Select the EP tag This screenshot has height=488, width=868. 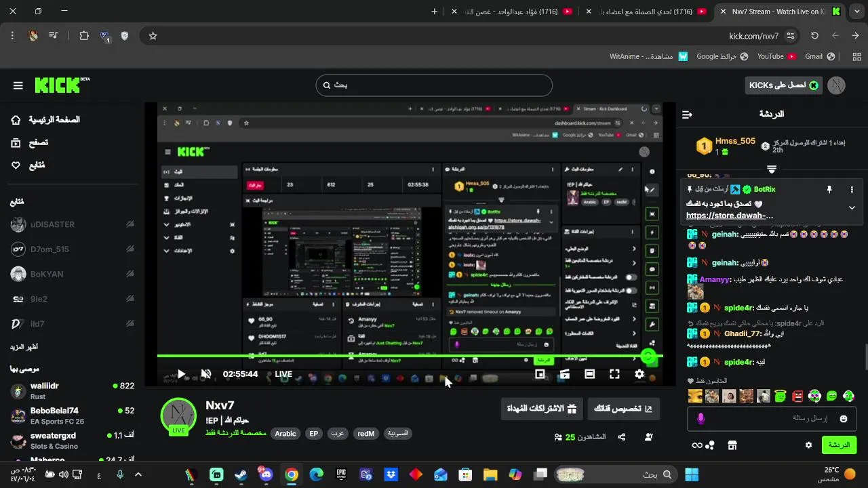click(314, 434)
